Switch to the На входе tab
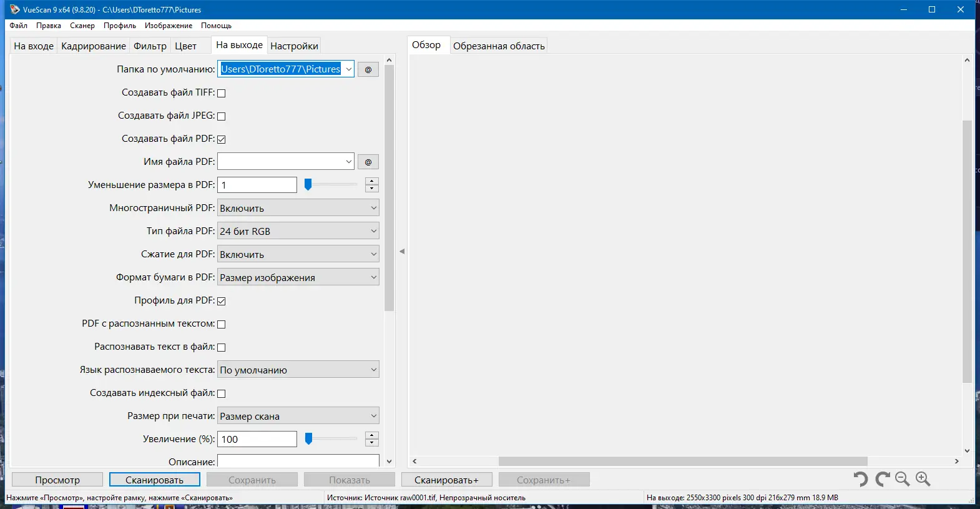980x509 pixels. point(34,46)
